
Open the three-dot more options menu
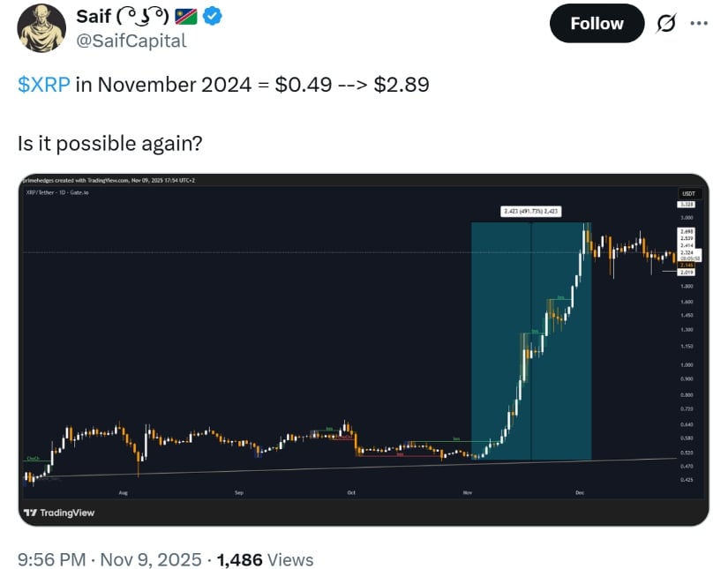pyautogui.click(x=698, y=23)
